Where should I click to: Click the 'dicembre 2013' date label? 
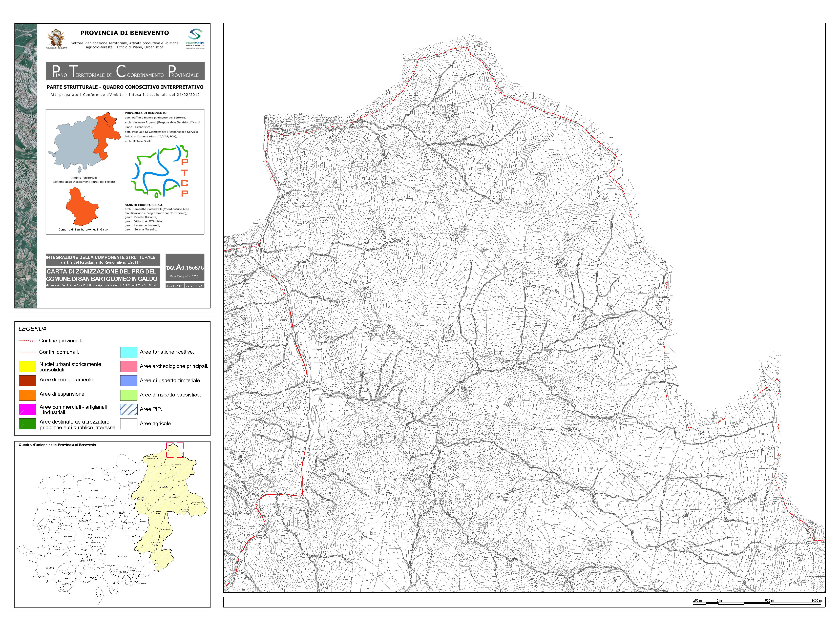[x=174, y=286]
